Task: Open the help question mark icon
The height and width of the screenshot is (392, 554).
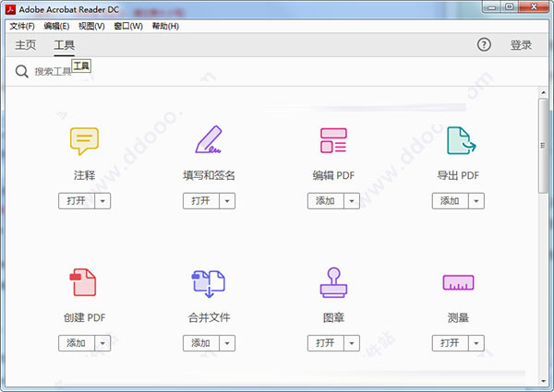Action: pyautogui.click(x=484, y=45)
